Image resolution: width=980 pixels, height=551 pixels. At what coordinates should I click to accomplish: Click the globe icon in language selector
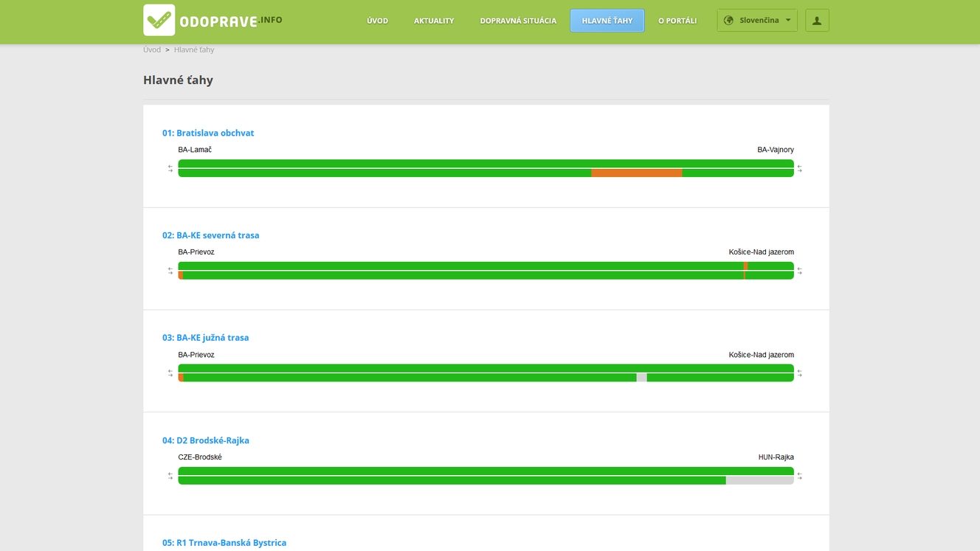(729, 21)
